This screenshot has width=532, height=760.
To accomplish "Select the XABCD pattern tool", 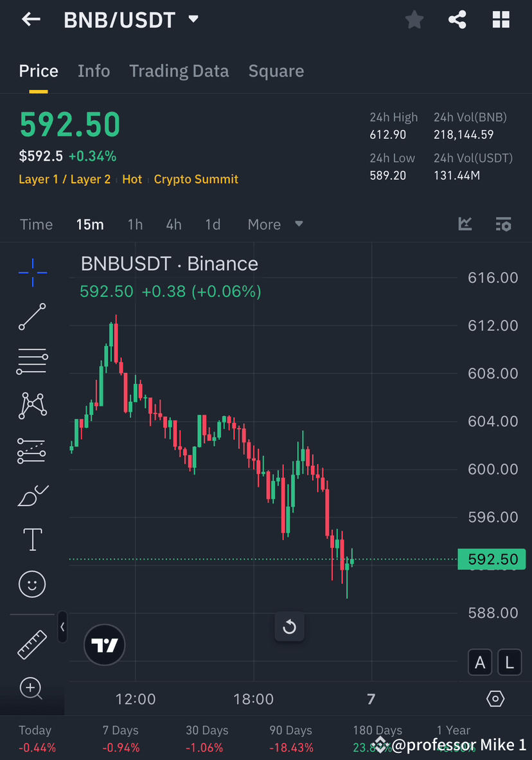I will point(32,405).
